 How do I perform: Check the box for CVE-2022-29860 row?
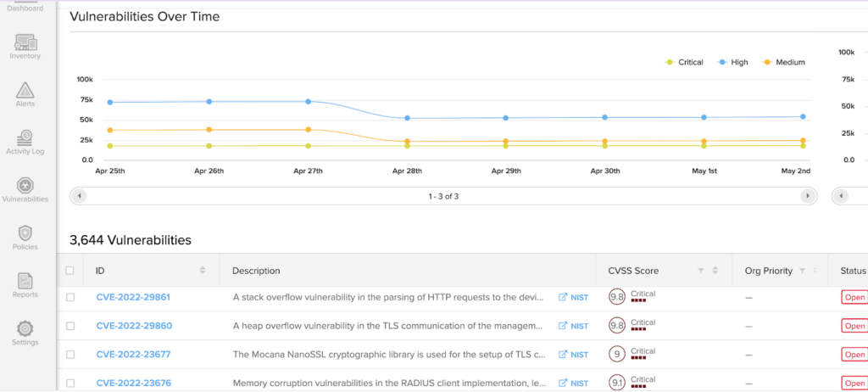point(70,326)
